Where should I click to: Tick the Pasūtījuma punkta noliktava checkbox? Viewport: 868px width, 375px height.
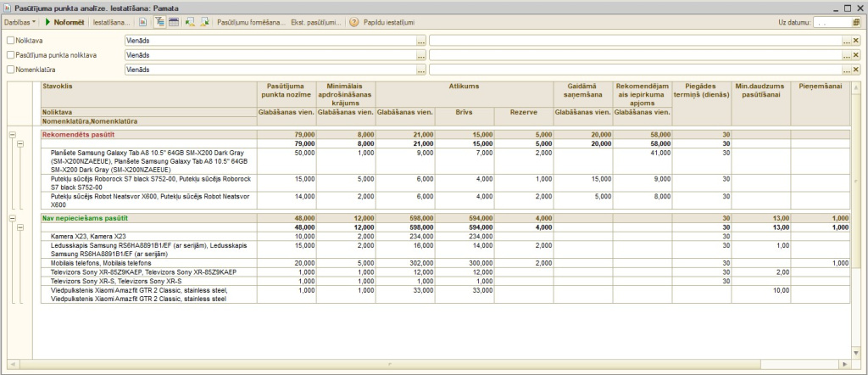[x=10, y=54]
